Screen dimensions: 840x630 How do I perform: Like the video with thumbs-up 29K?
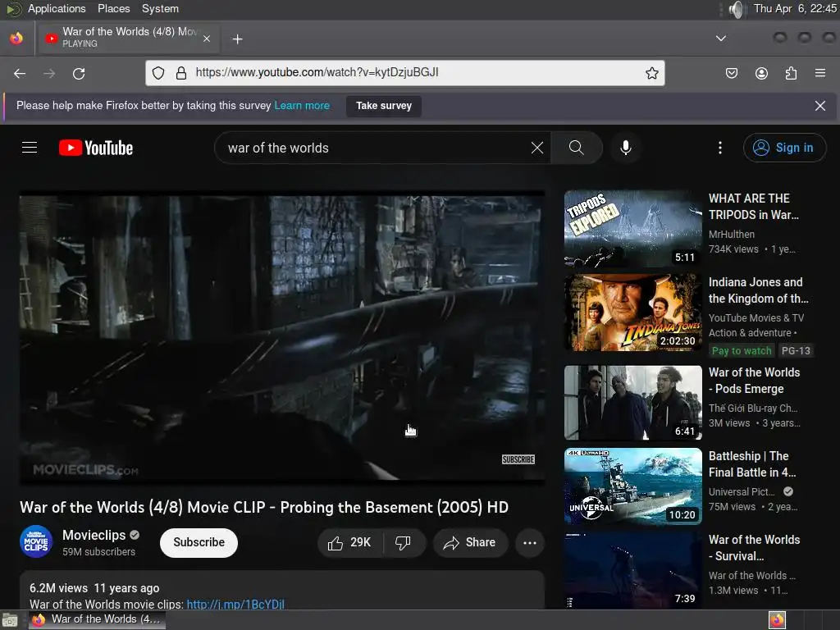click(x=349, y=543)
